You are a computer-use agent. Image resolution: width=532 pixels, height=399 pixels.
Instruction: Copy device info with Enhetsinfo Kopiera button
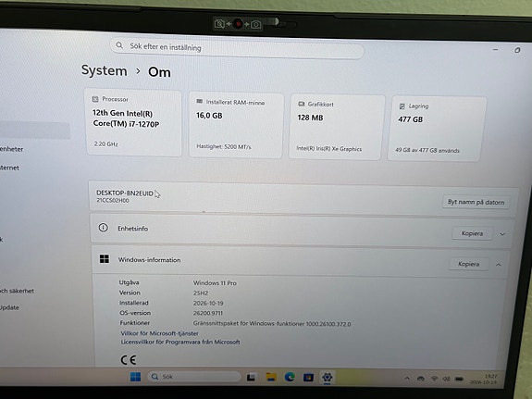tap(472, 233)
